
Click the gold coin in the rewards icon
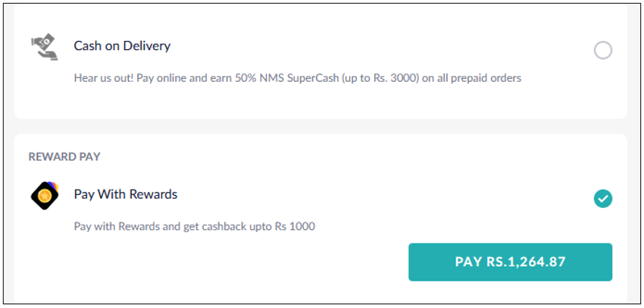coord(43,196)
